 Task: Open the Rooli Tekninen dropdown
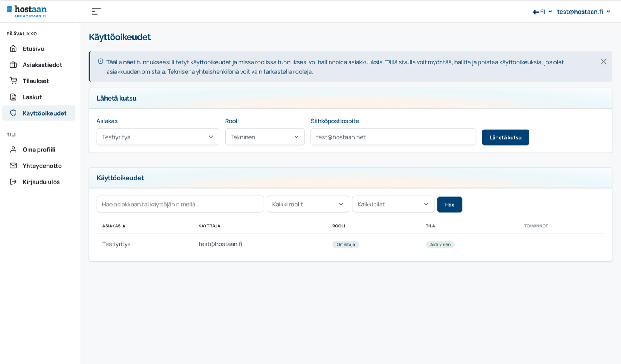click(265, 137)
